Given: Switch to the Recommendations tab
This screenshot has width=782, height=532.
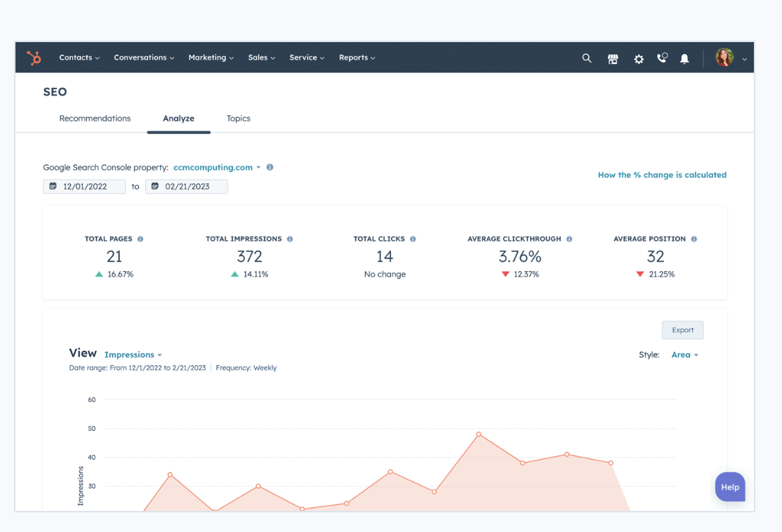Looking at the screenshot, I should tap(95, 118).
